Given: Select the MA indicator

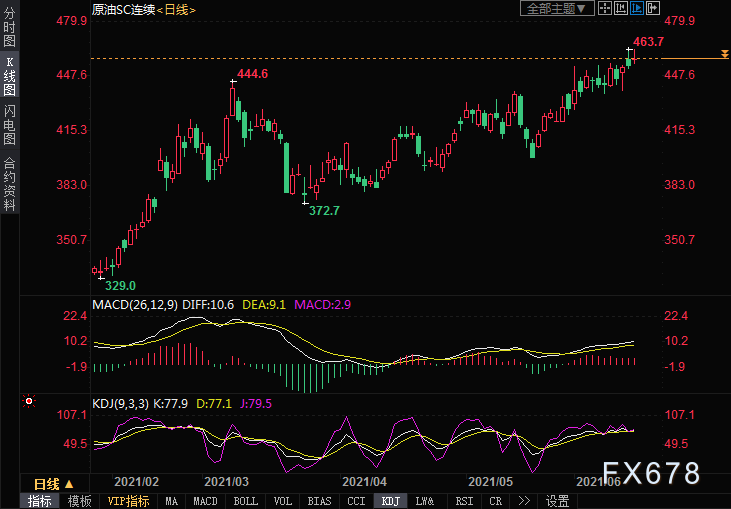Looking at the screenshot, I should pyautogui.click(x=171, y=502).
